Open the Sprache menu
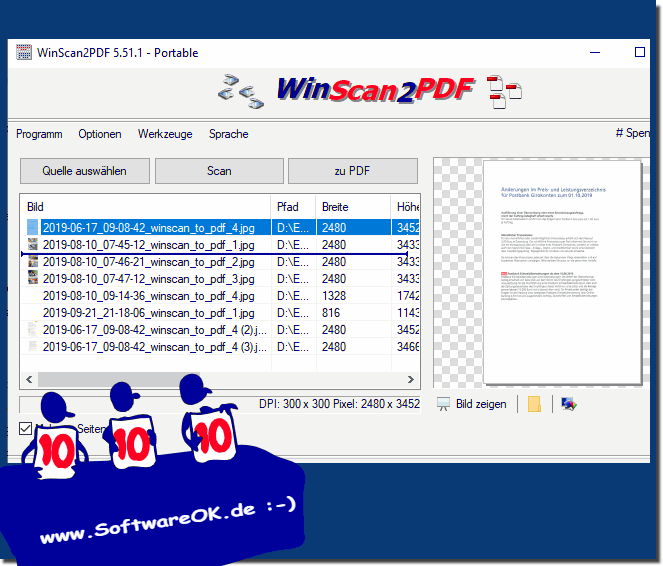663x566 pixels. pyautogui.click(x=228, y=134)
